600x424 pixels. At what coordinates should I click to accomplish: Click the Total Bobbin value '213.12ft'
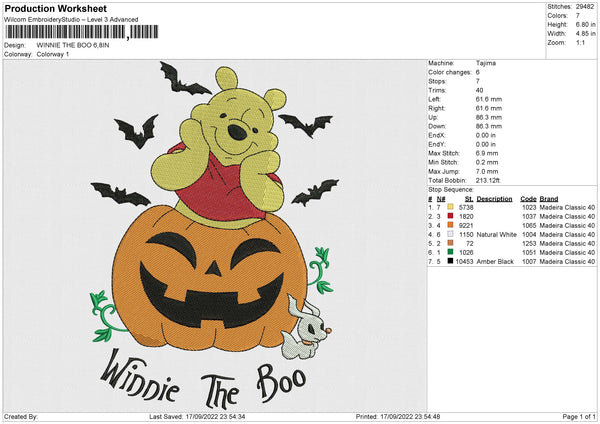pyautogui.click(x=488, y=180)
